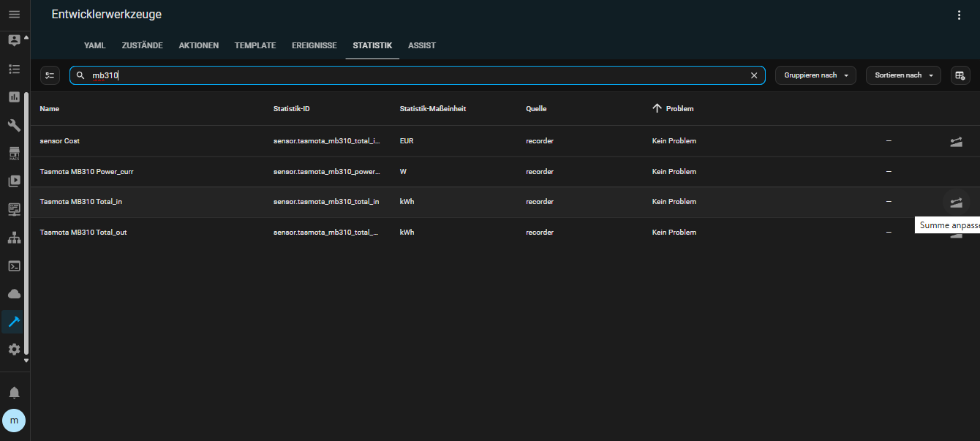Screen dimensions: 980x441
Task: Open notifications bell in sidebar
Action: coord(14,393)
